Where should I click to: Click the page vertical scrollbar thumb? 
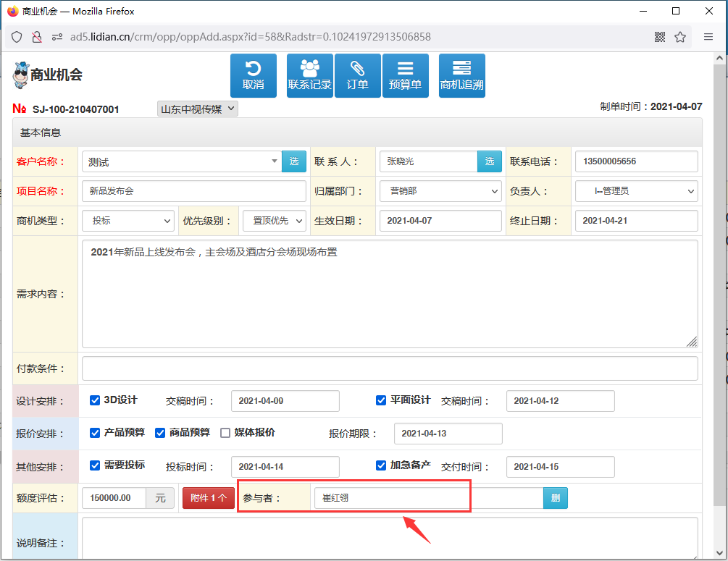click(x=719, y=285)
